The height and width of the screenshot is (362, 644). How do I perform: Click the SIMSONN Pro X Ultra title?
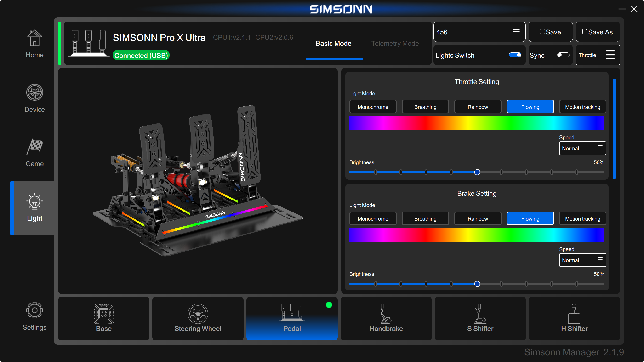point(159,38)
